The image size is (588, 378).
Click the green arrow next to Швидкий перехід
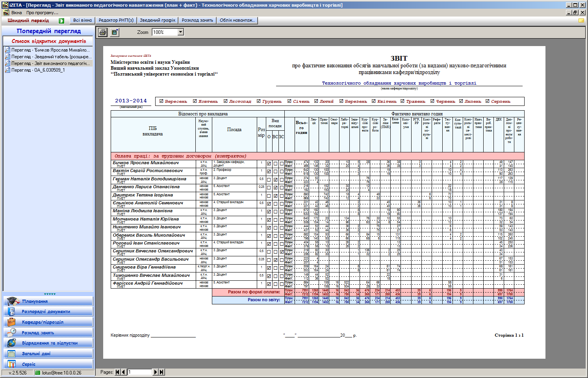tap(61, 21)
